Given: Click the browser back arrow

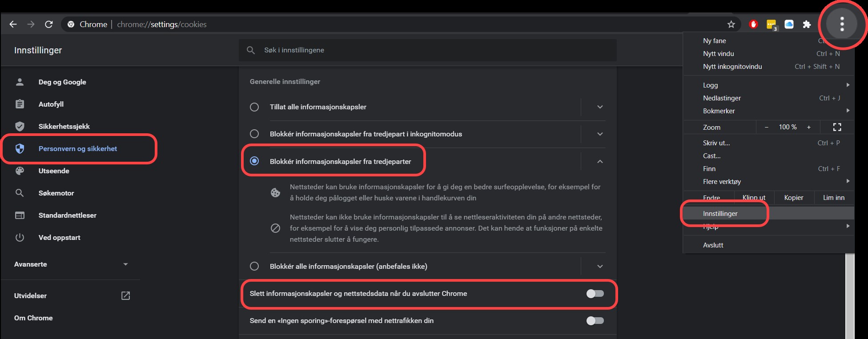Looking at the screenshot, I should point(13,24).
